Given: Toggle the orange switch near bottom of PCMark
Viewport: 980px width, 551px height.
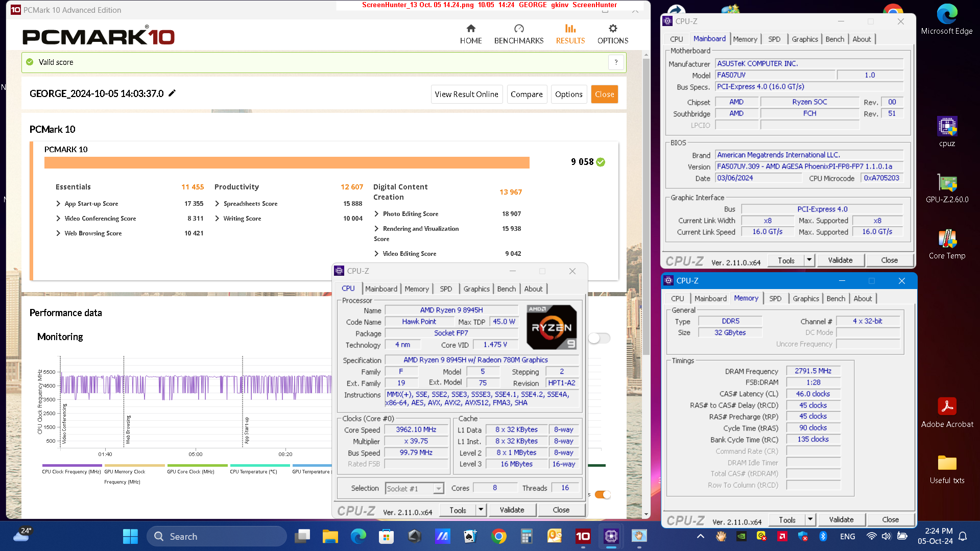Looking at the screenshot, I should click(x=603, y=494).
